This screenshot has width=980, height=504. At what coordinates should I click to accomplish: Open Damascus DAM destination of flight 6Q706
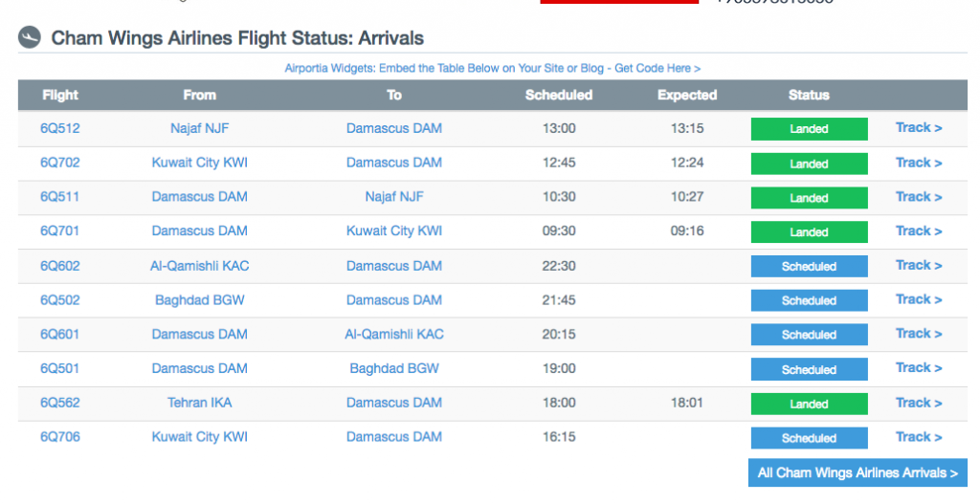coord(394,437)
